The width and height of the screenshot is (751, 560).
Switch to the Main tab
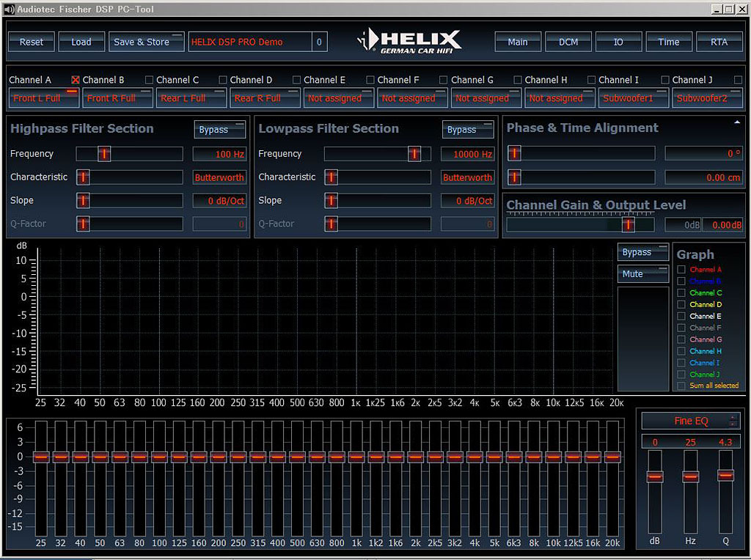tap(518, 42)
